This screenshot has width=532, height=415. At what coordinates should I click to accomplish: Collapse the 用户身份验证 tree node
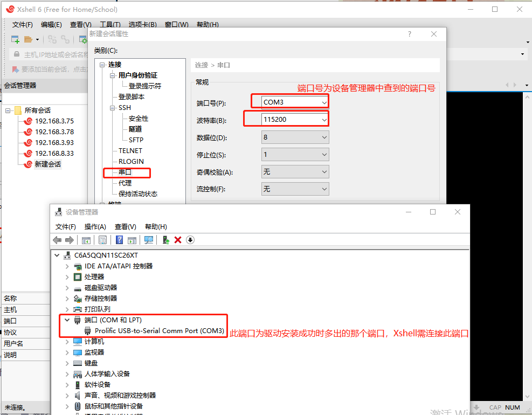(x=112, y=75)
